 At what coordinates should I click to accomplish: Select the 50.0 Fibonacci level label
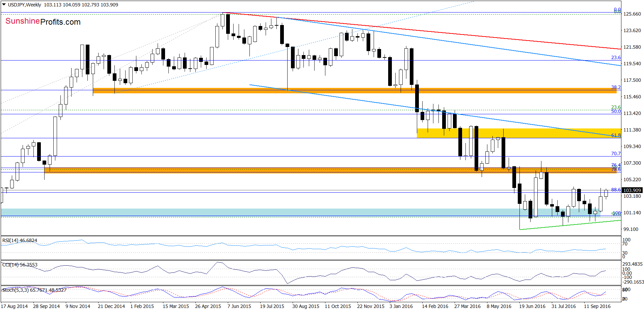(x=616, y=111)
